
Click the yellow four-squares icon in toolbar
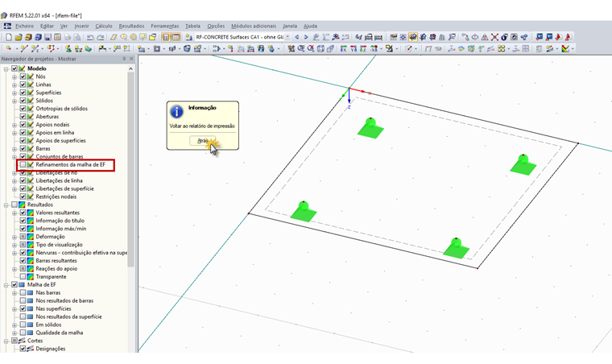tap(501, 49)
